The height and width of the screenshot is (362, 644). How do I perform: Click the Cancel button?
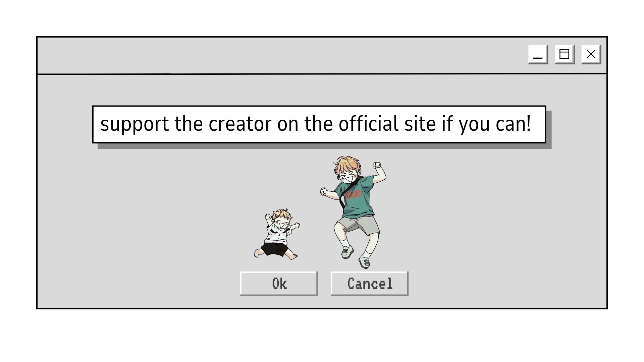coord(370,284)
